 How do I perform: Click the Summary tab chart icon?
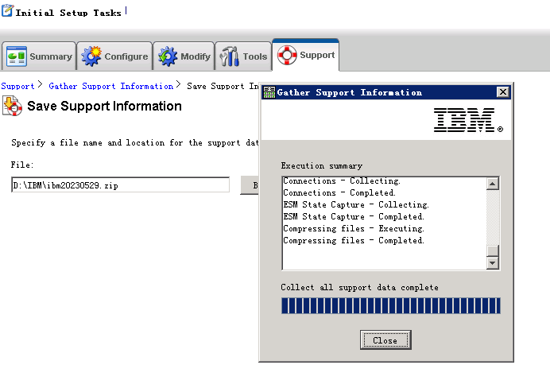[x=17, y=56]
